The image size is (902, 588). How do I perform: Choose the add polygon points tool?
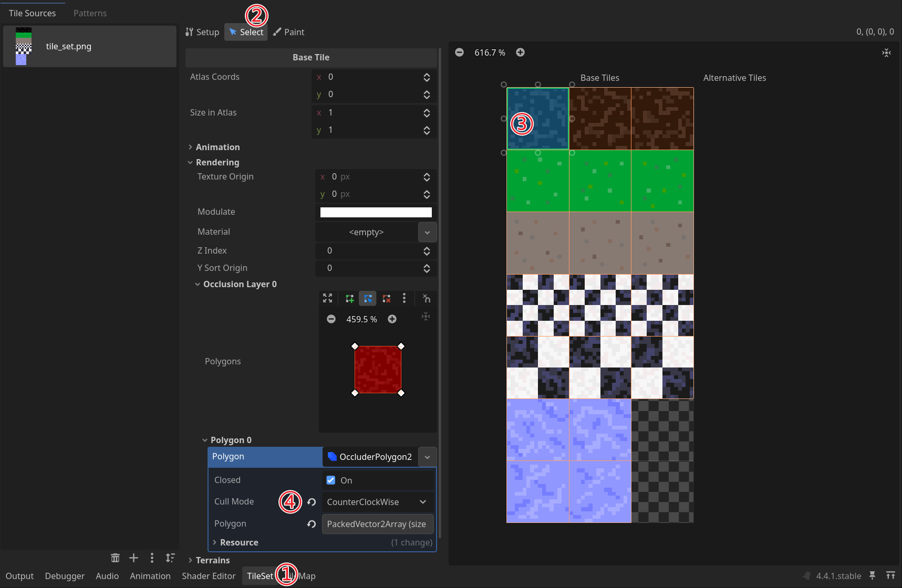(349, 298)
